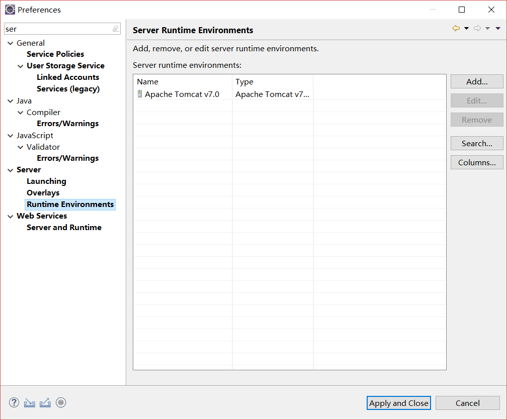Viewport: 507px width, 420px height.
Task: Select the Compiler tree label
Action: pyautogui.click(x=43, y=112)
